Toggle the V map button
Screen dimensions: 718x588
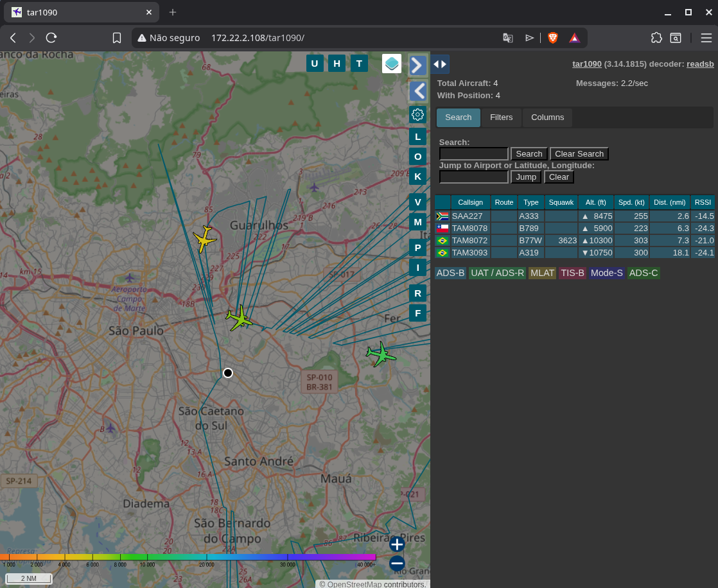pyautogui.click(x=417, y=202)
